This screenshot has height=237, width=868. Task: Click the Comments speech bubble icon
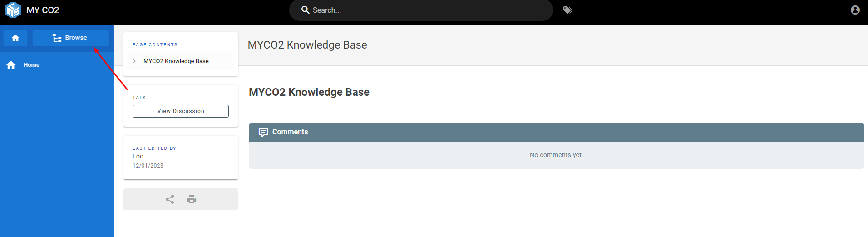point(263,132)
